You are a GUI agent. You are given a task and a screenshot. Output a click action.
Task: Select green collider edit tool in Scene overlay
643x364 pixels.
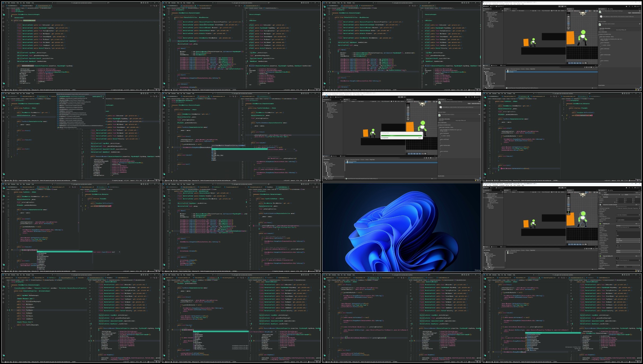pyautogui.click(x=568, y=212)
